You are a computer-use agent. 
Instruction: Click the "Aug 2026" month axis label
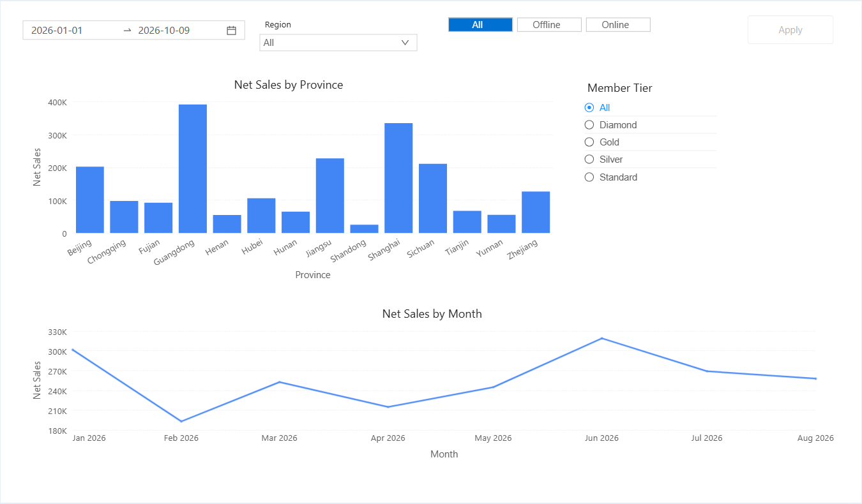click(x=816, y=438)
